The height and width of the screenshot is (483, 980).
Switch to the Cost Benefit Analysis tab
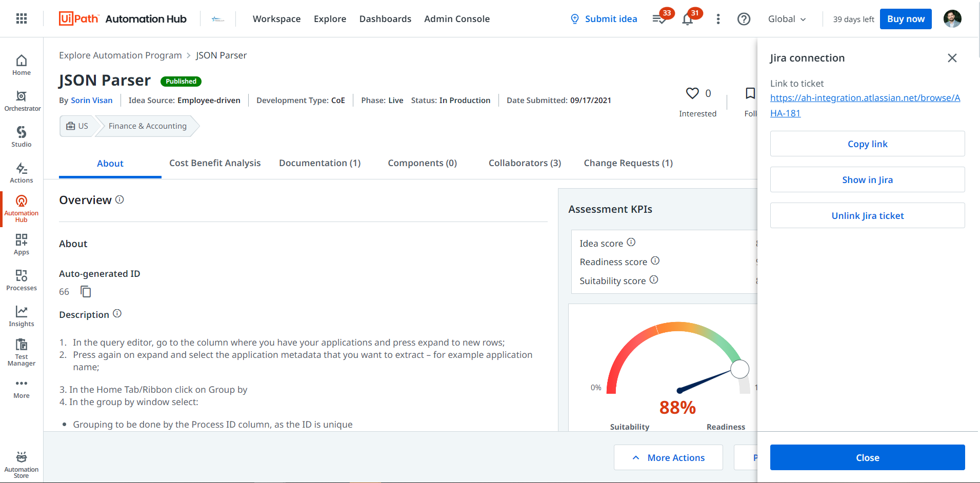tap(215, 163)
